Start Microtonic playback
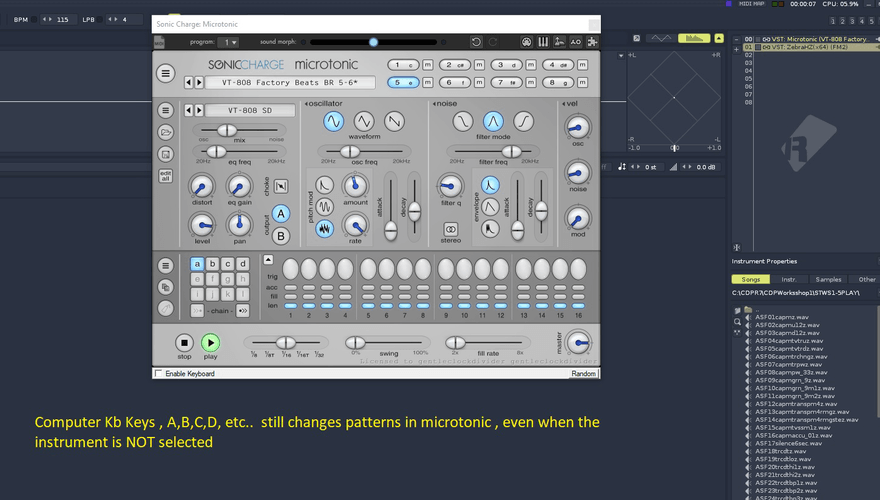The height and width of the screenshot is (500, 880). pos(210,342)
